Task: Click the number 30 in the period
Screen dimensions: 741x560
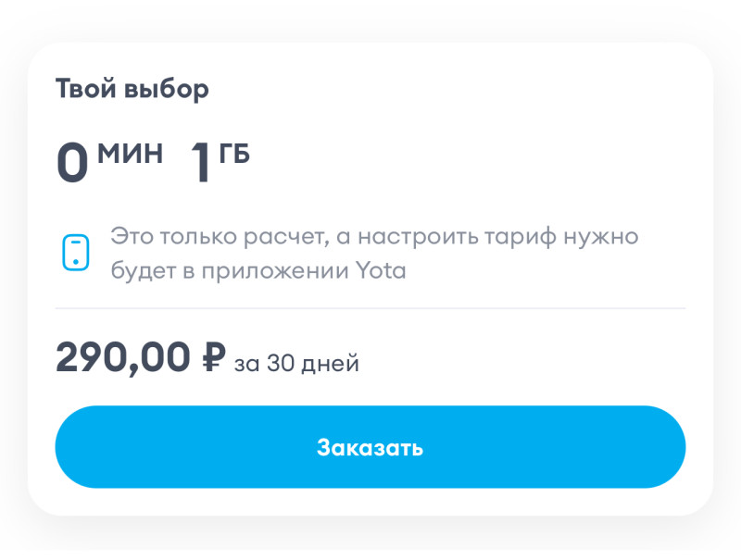Action: [282, 364]
